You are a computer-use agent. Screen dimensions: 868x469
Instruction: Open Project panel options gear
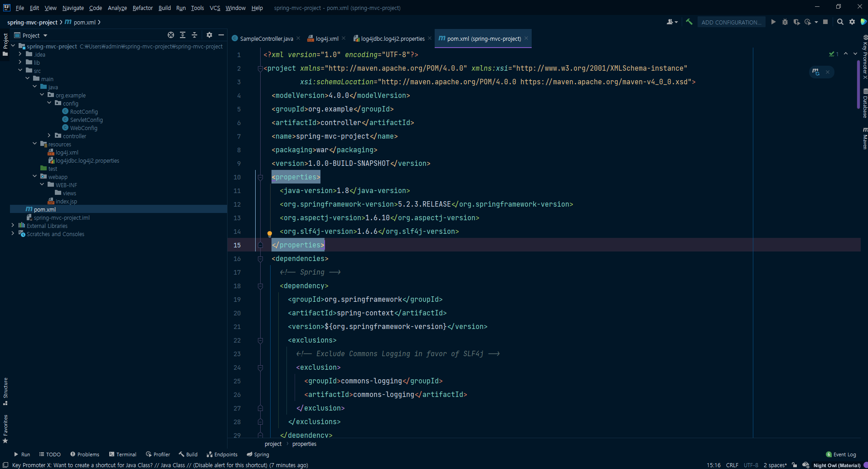209,35
